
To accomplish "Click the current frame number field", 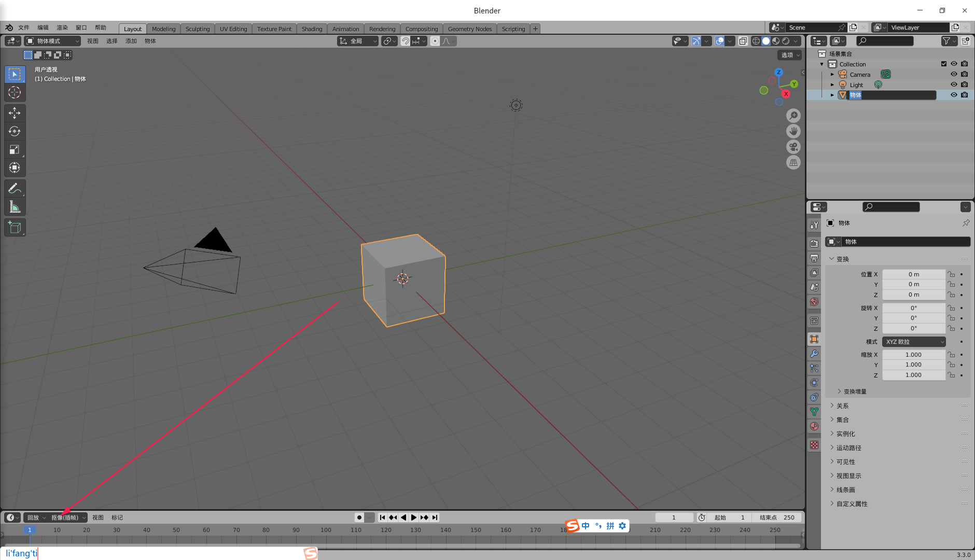I will tap(674, 517).
